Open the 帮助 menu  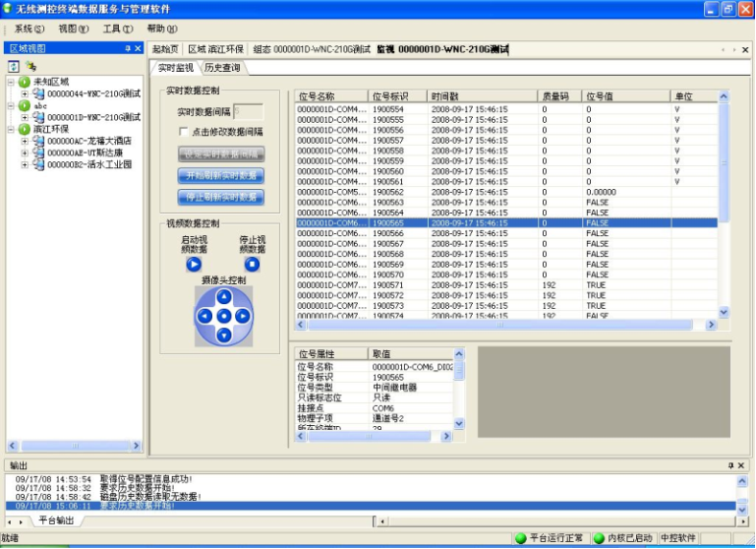pos(162,29)
